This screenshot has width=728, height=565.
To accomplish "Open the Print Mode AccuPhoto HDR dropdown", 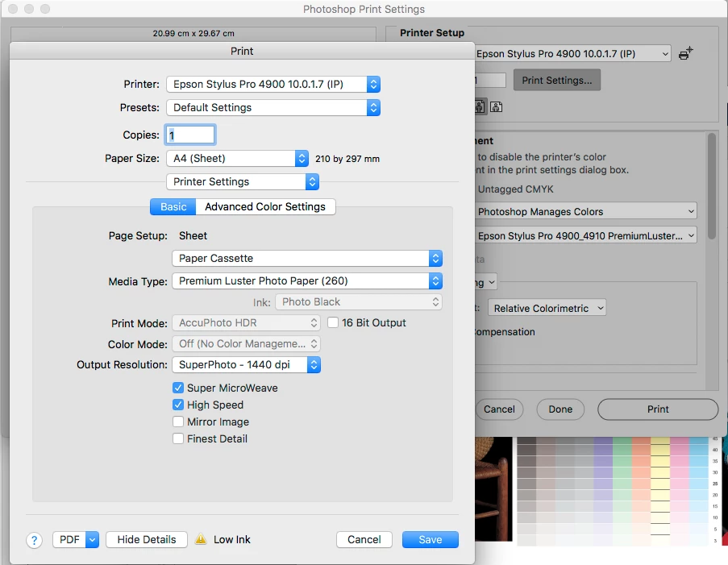I will pos(246,322).
